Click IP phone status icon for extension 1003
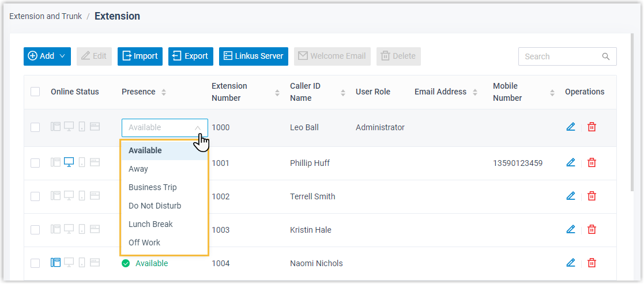The height and width of the screenshot is (284, 644). tap(55, 229)
